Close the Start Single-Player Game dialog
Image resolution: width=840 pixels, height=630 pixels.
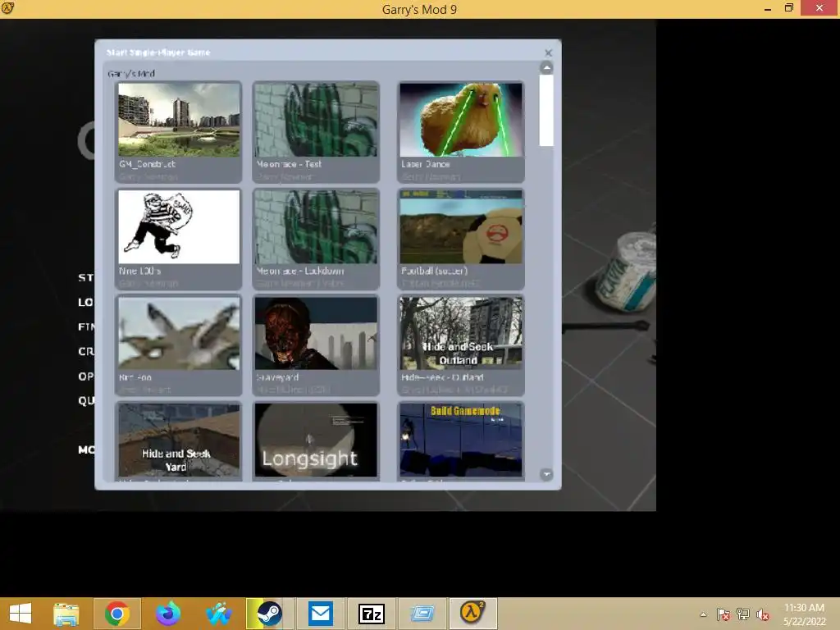click(x=548, y=52)
